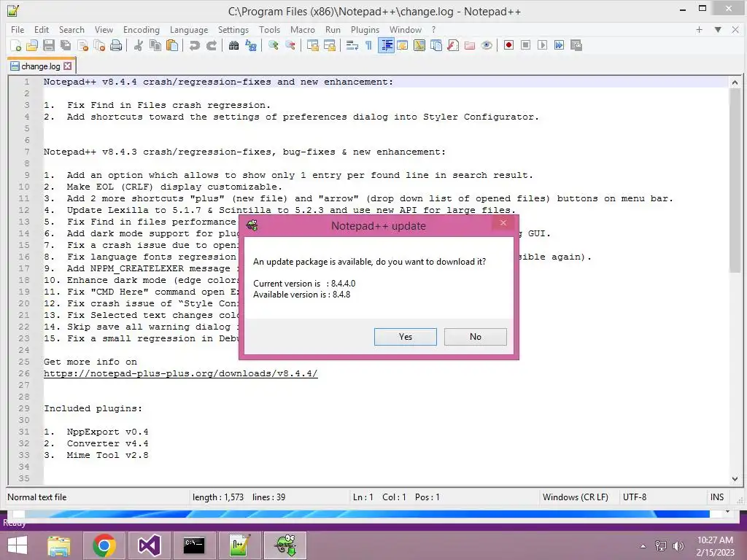The height and width of the screenshot is (560, 747).
Task: Click the Close document toolbar icon
Action: click(x=83, y=46)
